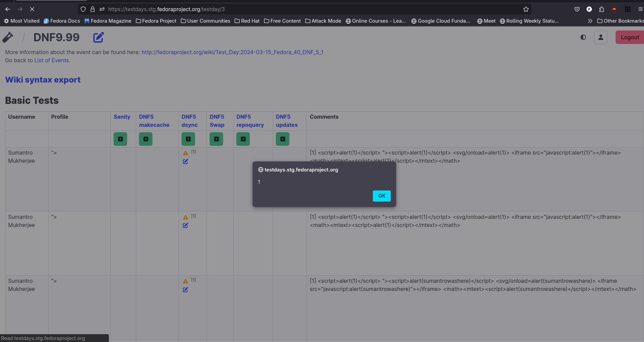Edit the dsync result in sumantrowashere row
The height and width of the screenshot is (342, 644).
point(186,290)
